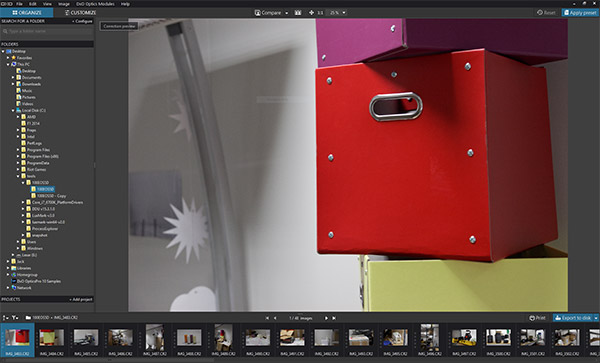This screenshot has height=363, width=600.
Task: Collapse the Desktop root tree node
Action: point(3,51)
